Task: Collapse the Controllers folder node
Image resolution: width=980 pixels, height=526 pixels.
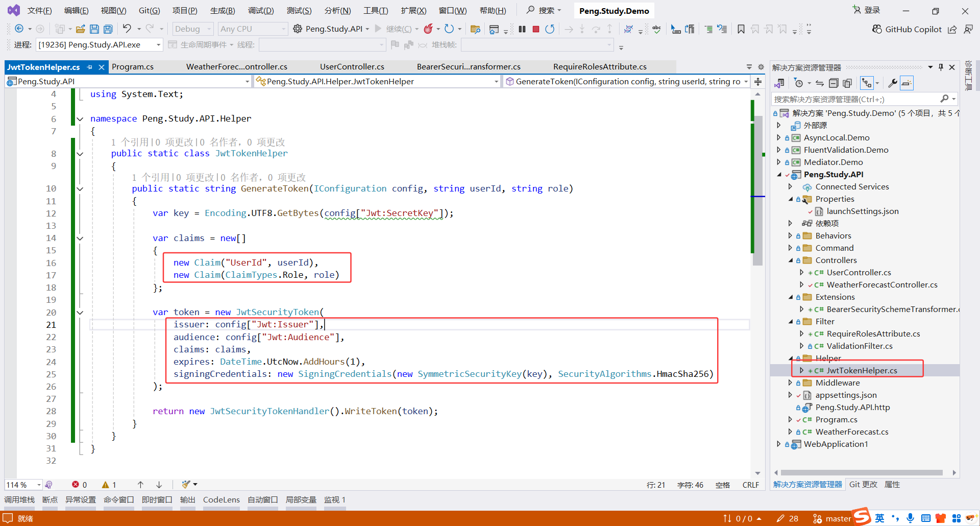Action: point(791,260)
